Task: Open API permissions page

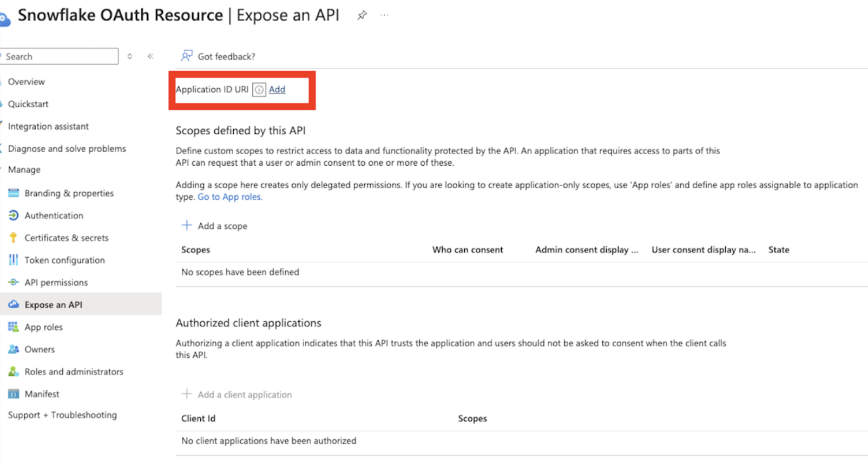Action: click(x=56, y=283)
